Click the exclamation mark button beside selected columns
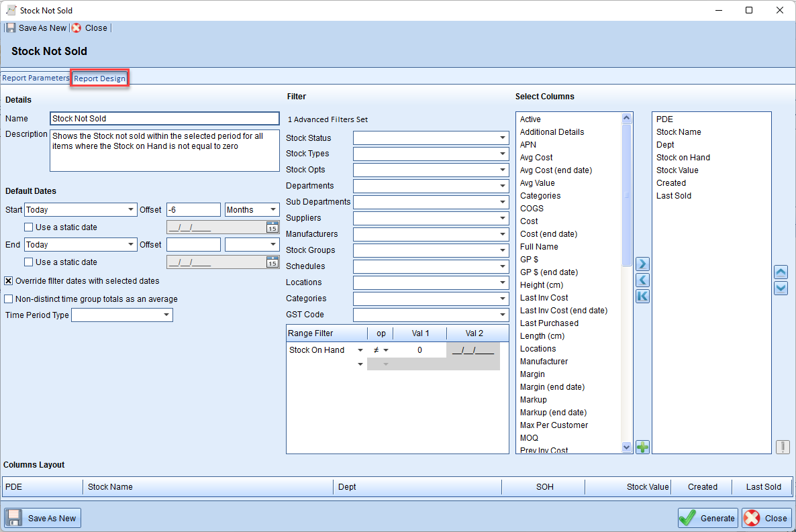The image size is (796, 532). coord(783,447)
